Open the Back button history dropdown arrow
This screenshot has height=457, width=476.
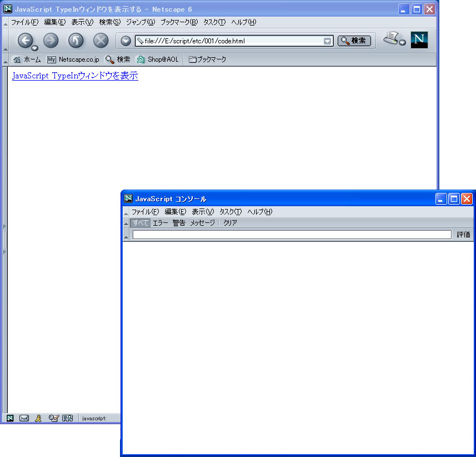35,48
